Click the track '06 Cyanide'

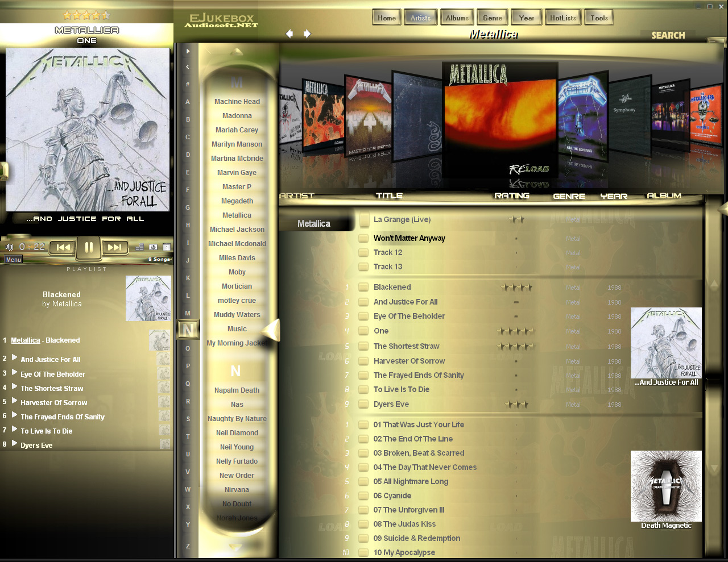(392, 496)
